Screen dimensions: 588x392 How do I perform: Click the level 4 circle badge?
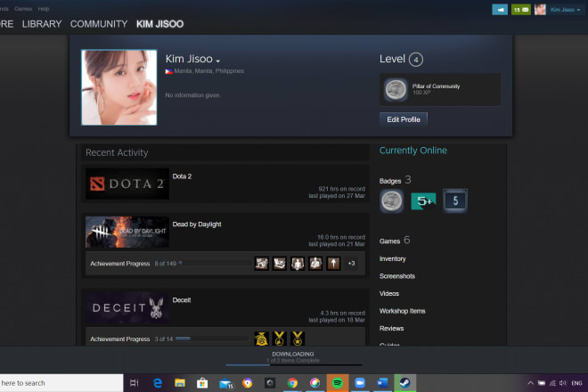click(x=415, y=60)
